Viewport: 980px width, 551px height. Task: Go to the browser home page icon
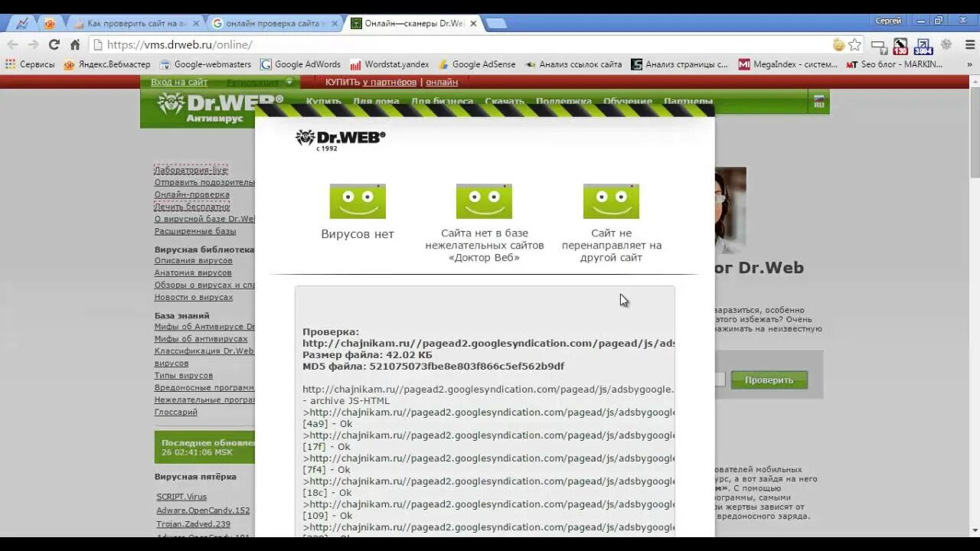75,44
